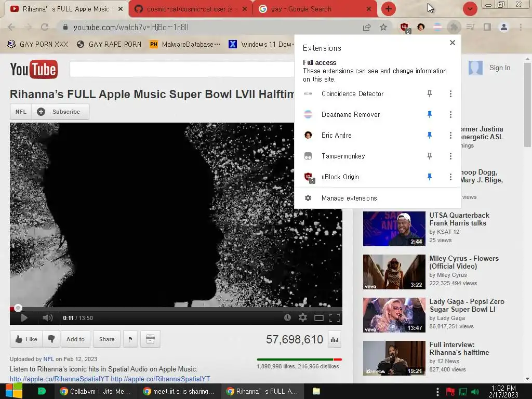The width and height of the screenshot is (532, 399).
Task: Switch to cosmic-cat GitHub tab
Action: [191, 9]
